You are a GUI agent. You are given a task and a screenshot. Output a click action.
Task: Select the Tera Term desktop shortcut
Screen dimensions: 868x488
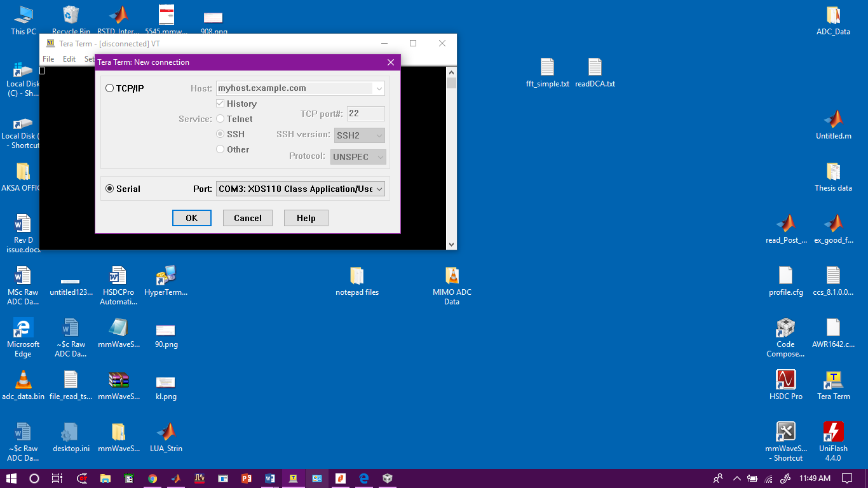pos(833,385)
